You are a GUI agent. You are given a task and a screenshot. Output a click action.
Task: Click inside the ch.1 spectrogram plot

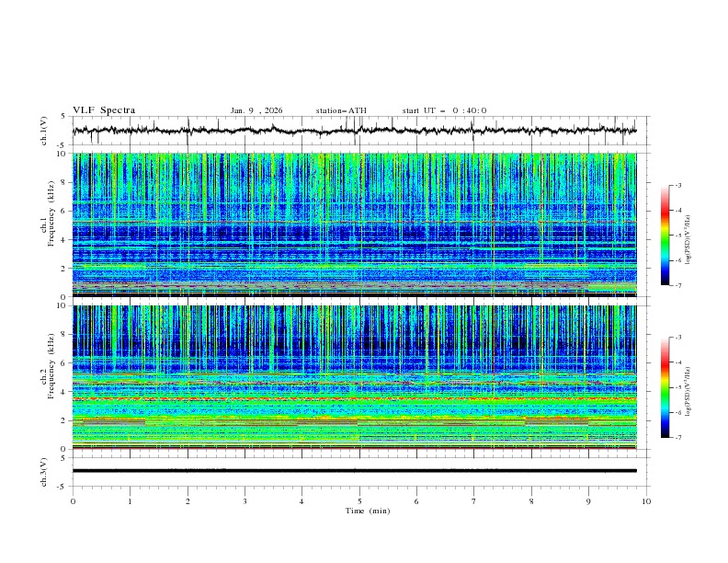click(355, 224)
